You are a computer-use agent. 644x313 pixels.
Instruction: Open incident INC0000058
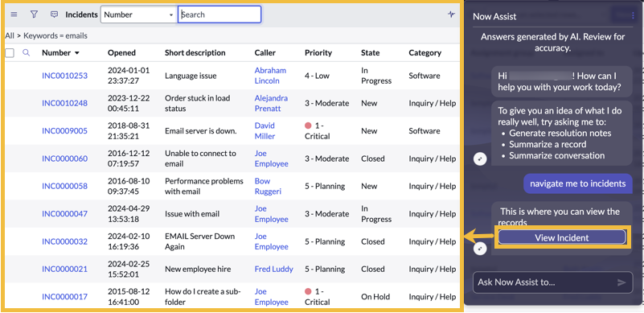point(64,186)
